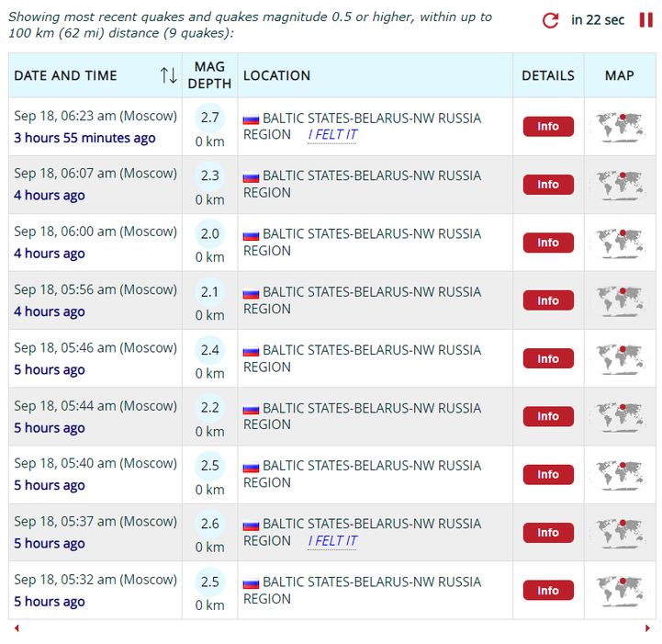Click I FELT IT link in first row
The image size is (662, 644).
tap(332, 135)
